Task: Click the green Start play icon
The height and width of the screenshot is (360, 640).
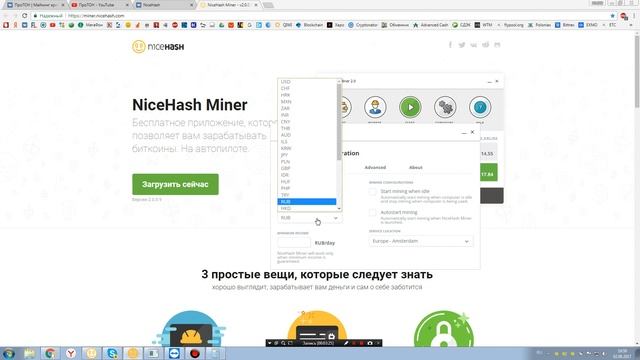Action: tap(410, 107)
